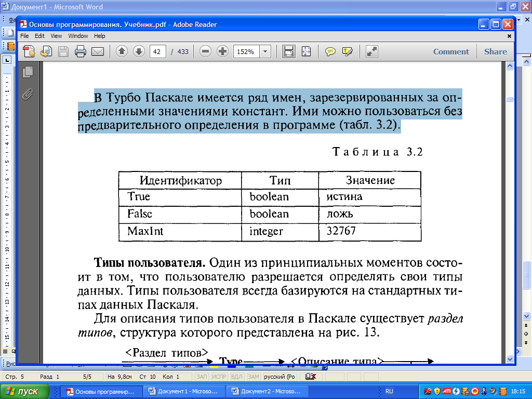Viewport: 532px width, 399px height.
Task: Select the highlight text tool
Action: 348,51
